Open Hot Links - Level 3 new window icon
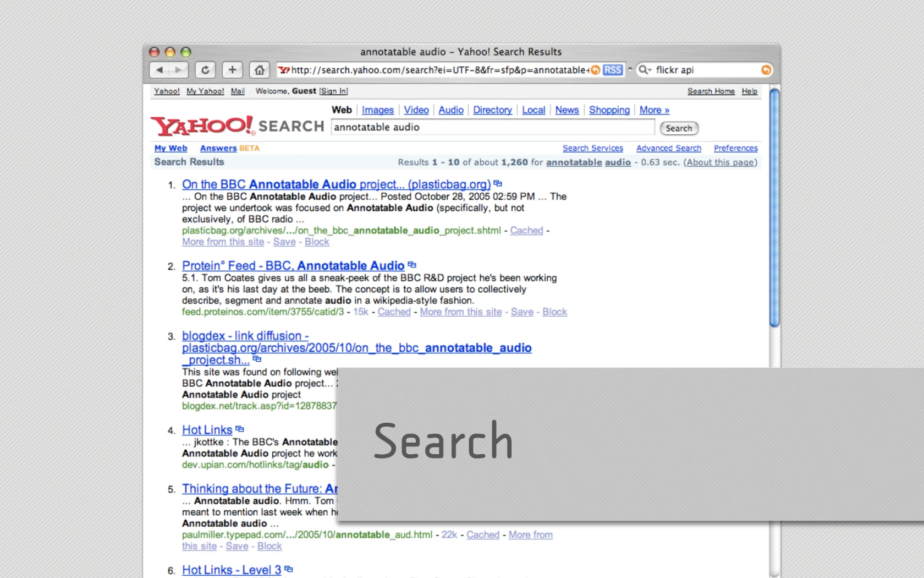Image resolution: width=924 pixels, height=578 pixels. 289,569
